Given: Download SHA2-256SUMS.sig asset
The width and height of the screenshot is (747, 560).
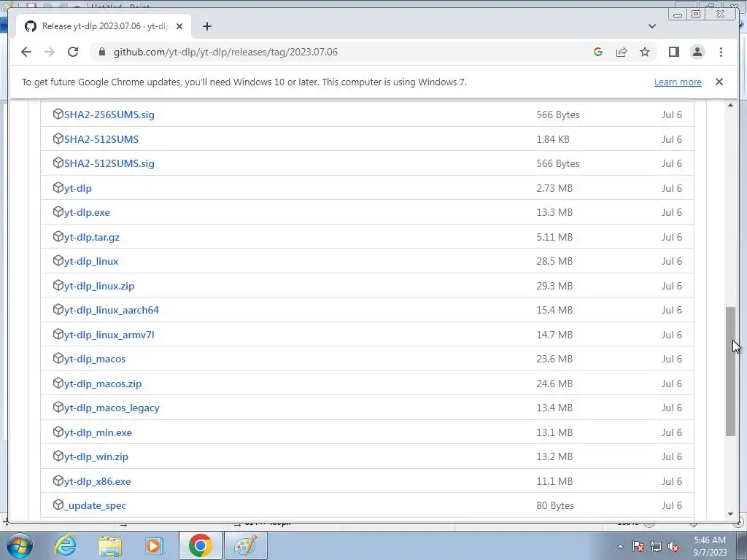Looking at the screenshot, I should point(109,114).
